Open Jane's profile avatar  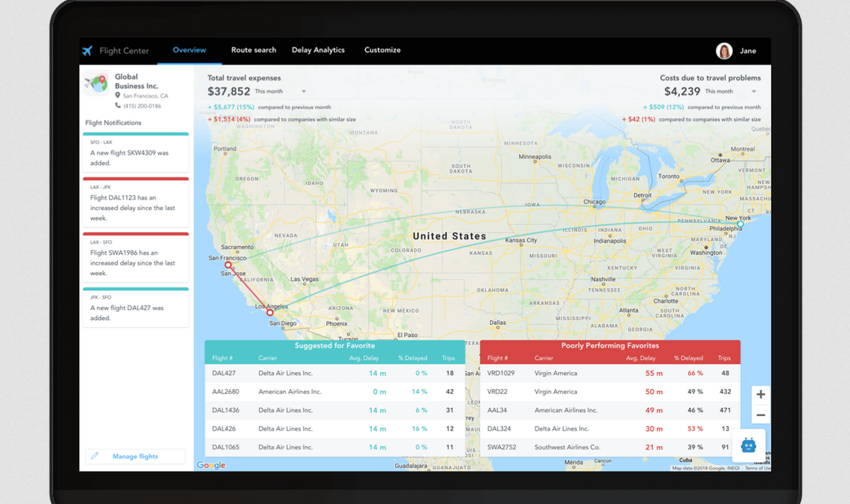724,51
